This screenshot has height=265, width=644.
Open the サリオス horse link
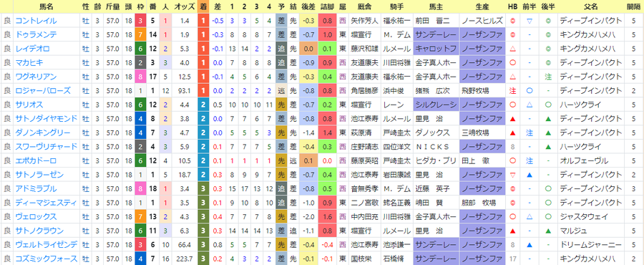pos(29,105)
